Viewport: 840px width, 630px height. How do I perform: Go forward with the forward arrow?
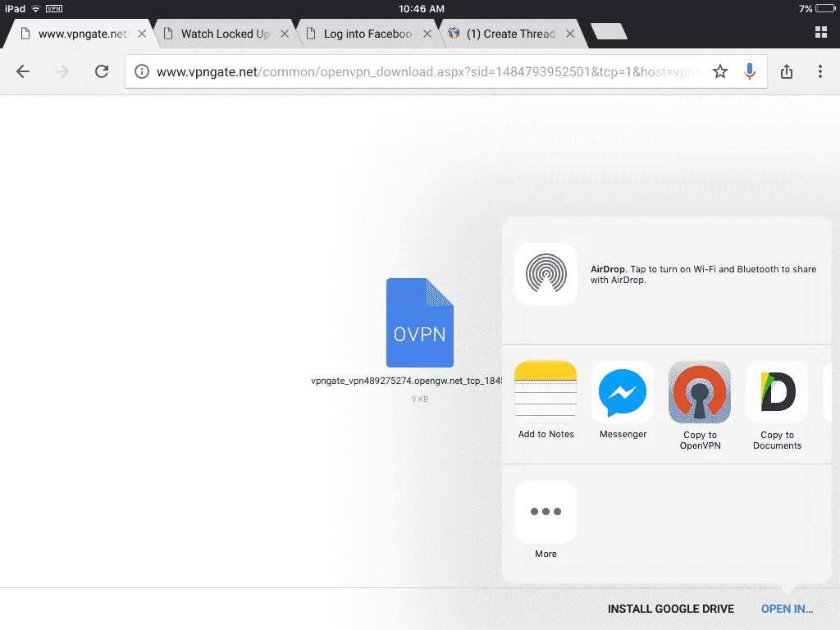[x=62, y=71]
